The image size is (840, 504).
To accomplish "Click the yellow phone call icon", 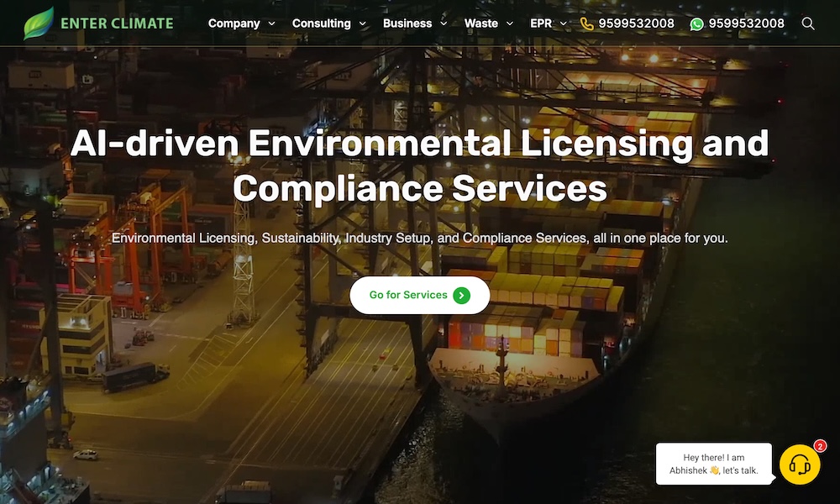I will tap(586, 24).
